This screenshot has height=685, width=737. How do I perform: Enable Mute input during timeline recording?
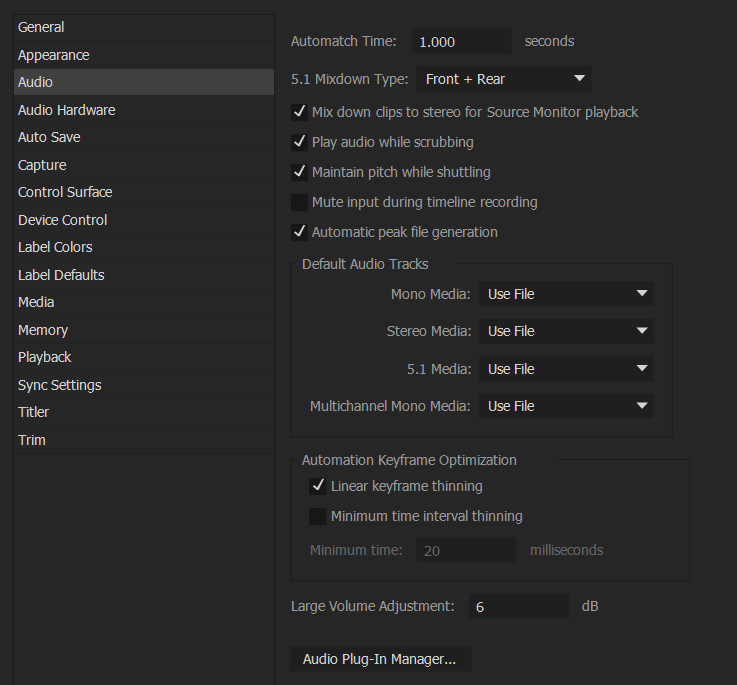click(299, 202)
